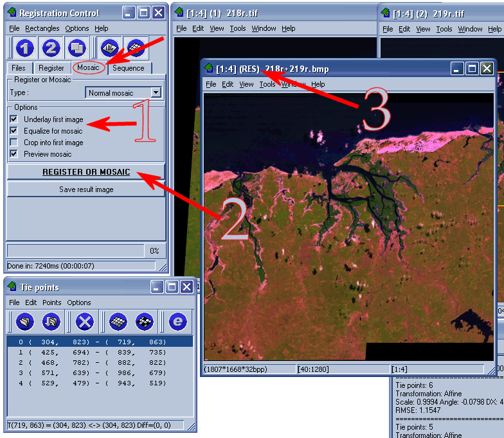Enable Crop into first image checkbox
Image resolution: width=504 pixels, height=438 pixels.
tap(14, 143)
